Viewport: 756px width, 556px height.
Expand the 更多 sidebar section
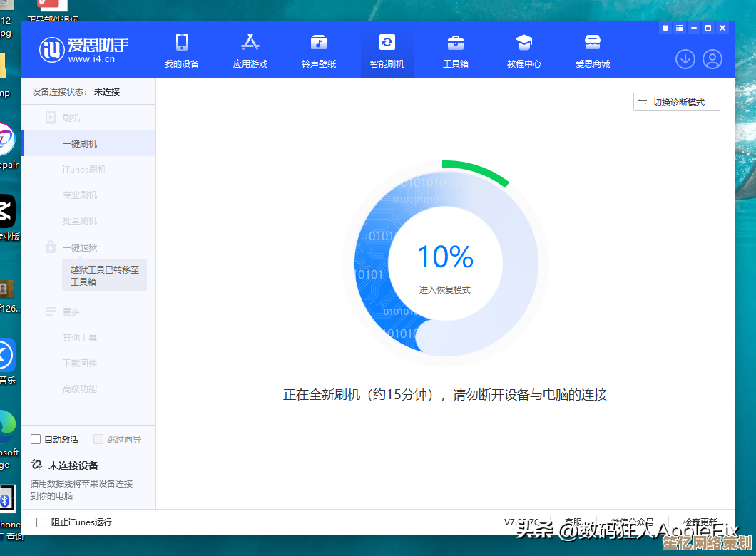coord(71,312)
